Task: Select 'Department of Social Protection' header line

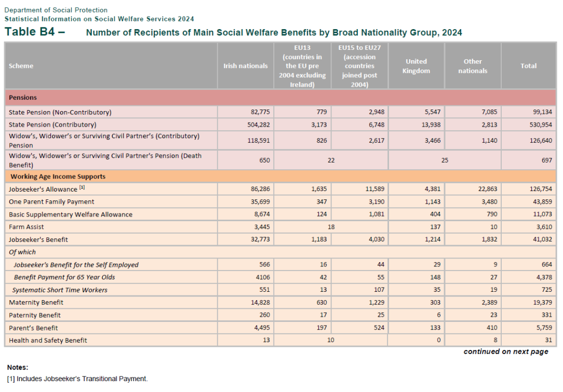Action: point(56,10)
